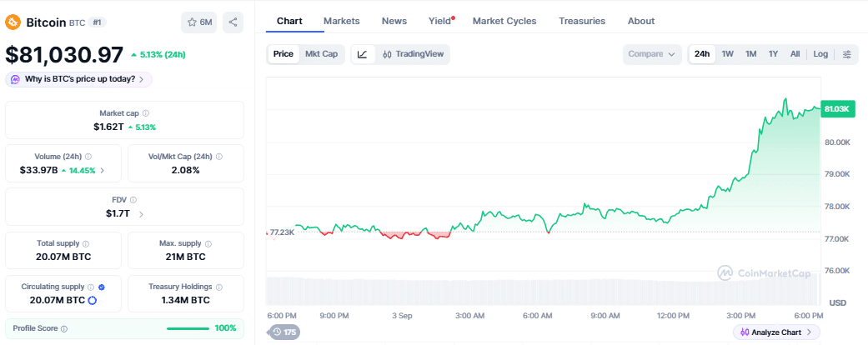Click Profile Score info icon

64,328
